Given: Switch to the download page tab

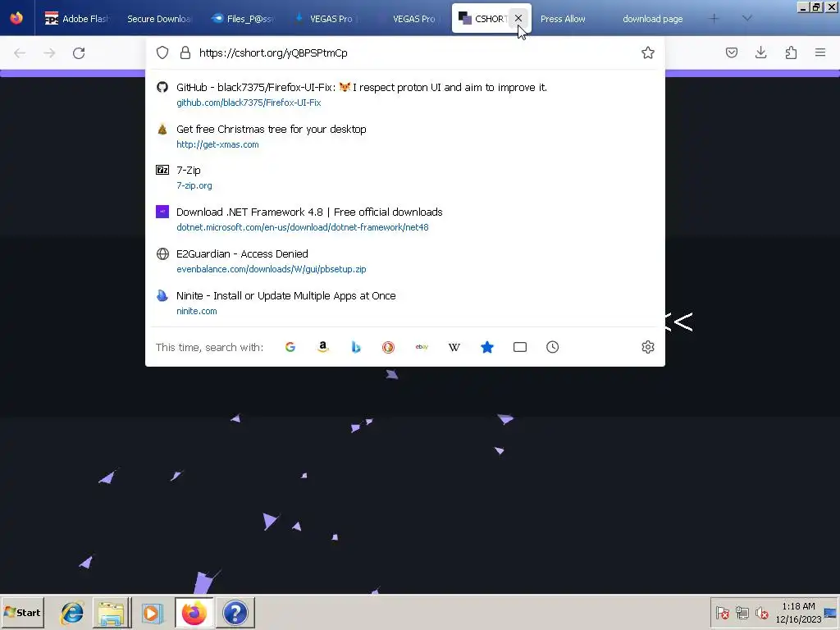Looking at the screenshot, I should pos(657,18).
